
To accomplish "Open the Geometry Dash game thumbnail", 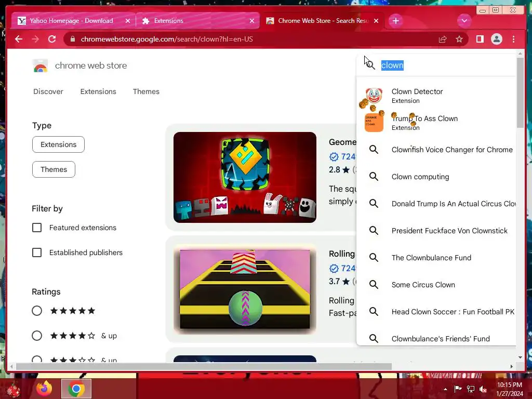I will coord(245,178).
